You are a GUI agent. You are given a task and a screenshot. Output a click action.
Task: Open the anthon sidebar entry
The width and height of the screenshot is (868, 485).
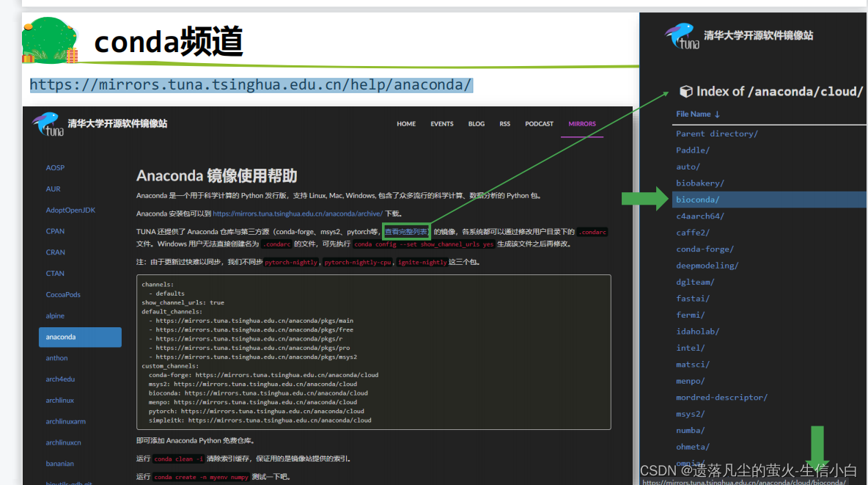point(56,358)
